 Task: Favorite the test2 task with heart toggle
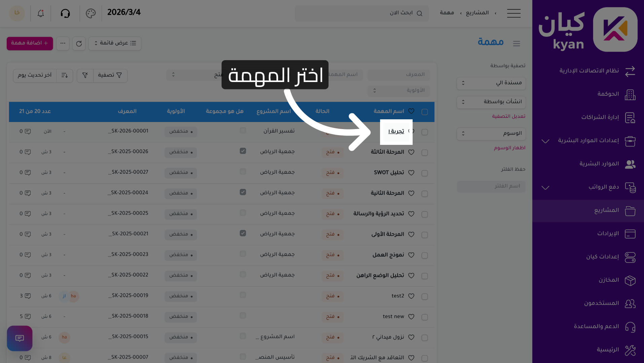411,296
